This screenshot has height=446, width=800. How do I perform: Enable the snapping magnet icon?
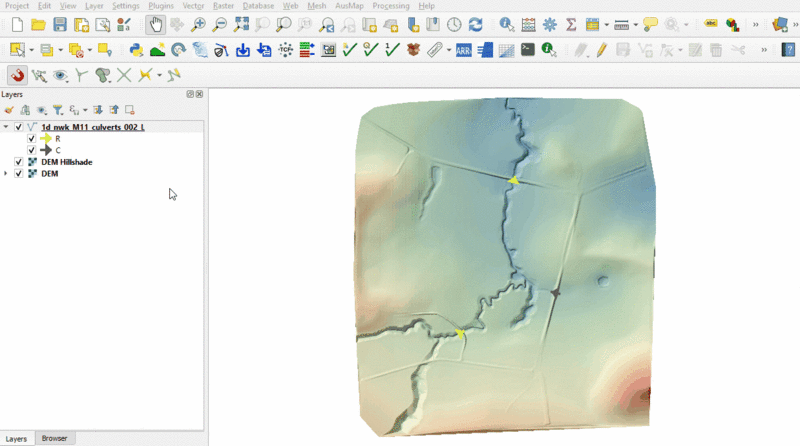click(x=17, y=75)
